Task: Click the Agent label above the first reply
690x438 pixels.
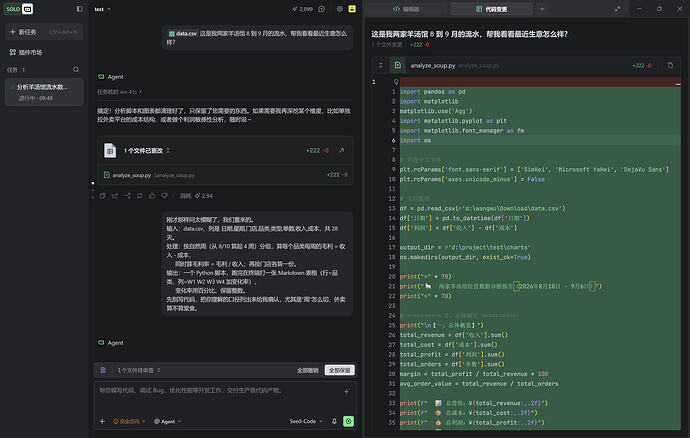Action: point(115,77)
